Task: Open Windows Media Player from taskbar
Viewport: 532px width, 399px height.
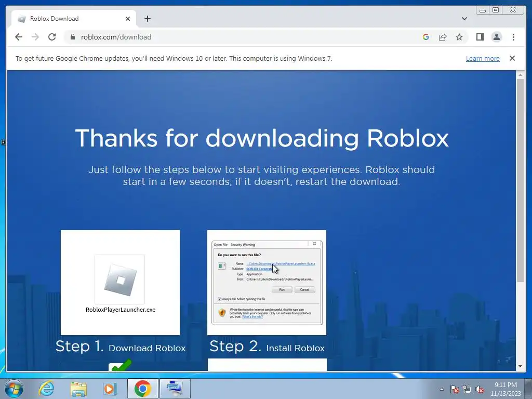Action: pos(110,389)
